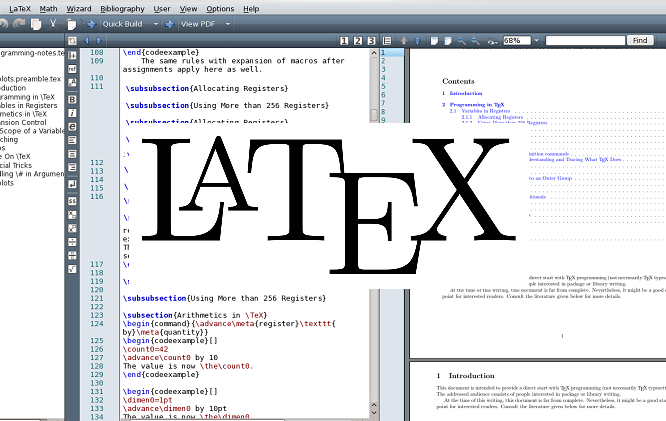The height and width of the screenshot is (421, 666).
Task: Zoom out PDF with second magnifier
Action: click(x=475, y=41)
